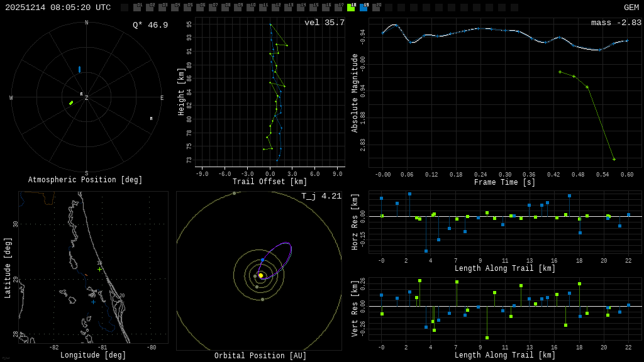Click the blue meteor track on sky plot
The image size is (644, 362).
[79, 69]
